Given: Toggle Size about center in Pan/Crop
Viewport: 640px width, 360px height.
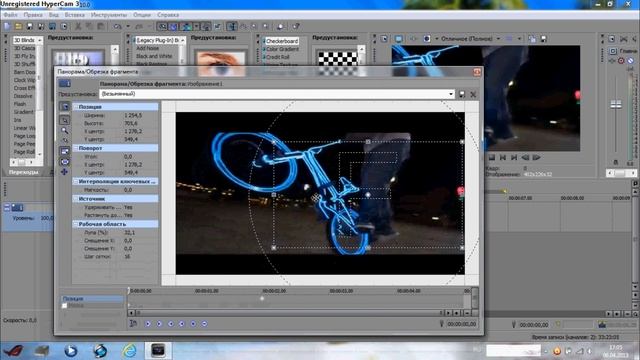Looking at the screenshot, I should click(x=64, y=162).
